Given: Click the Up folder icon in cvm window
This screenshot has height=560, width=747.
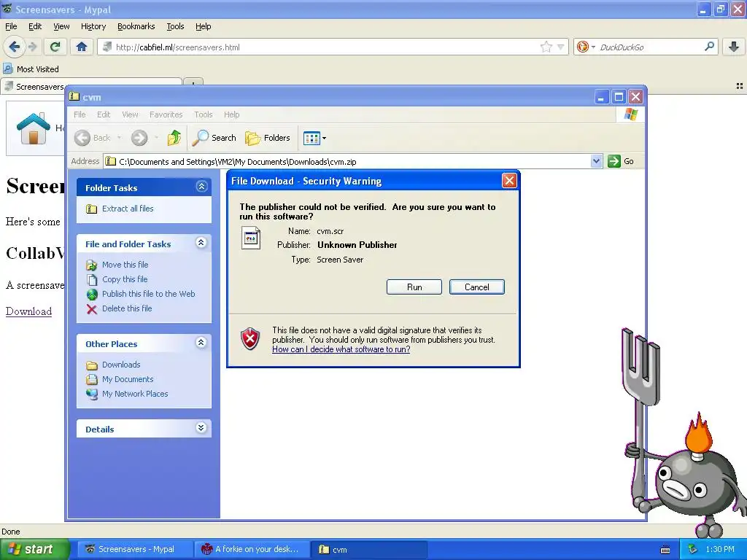Looking at the screenshot, I should coord(174,138).
